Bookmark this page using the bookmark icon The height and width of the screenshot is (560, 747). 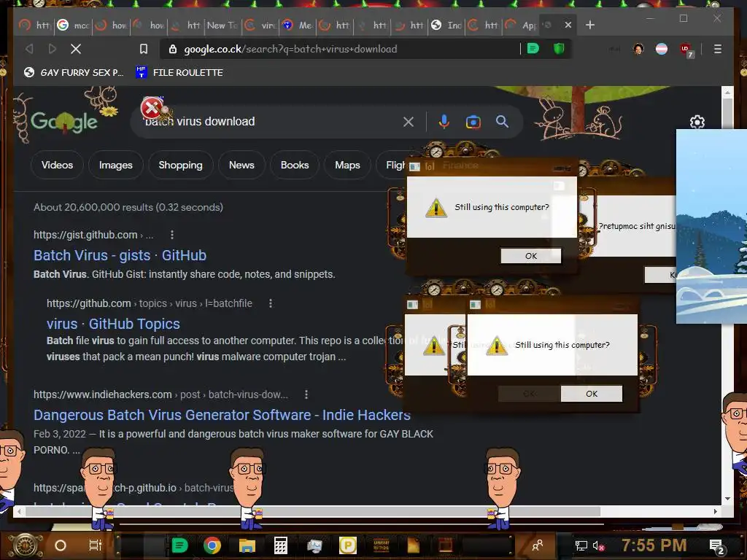(x=144, y=49)
